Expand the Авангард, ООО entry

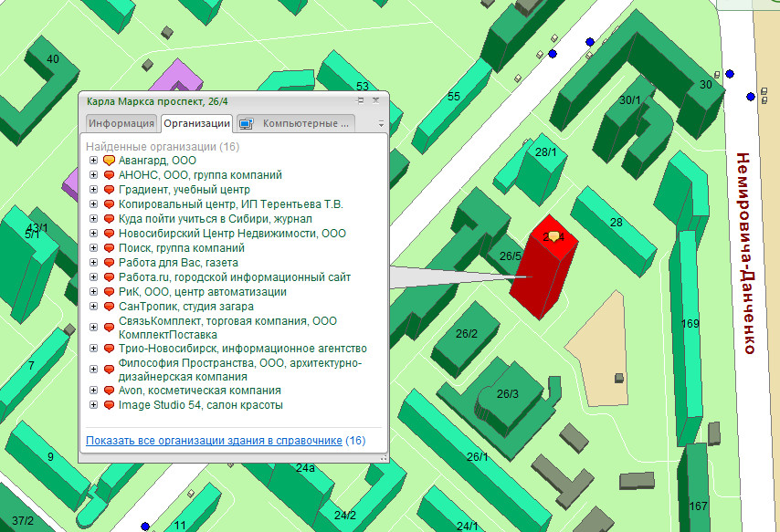pyautogui.click(x=93, y=160)
